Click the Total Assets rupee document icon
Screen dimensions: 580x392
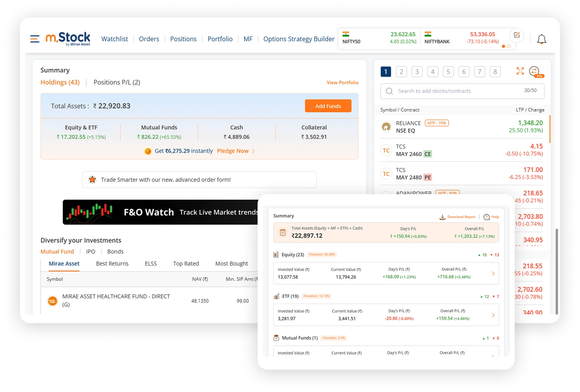pos(283,233)
